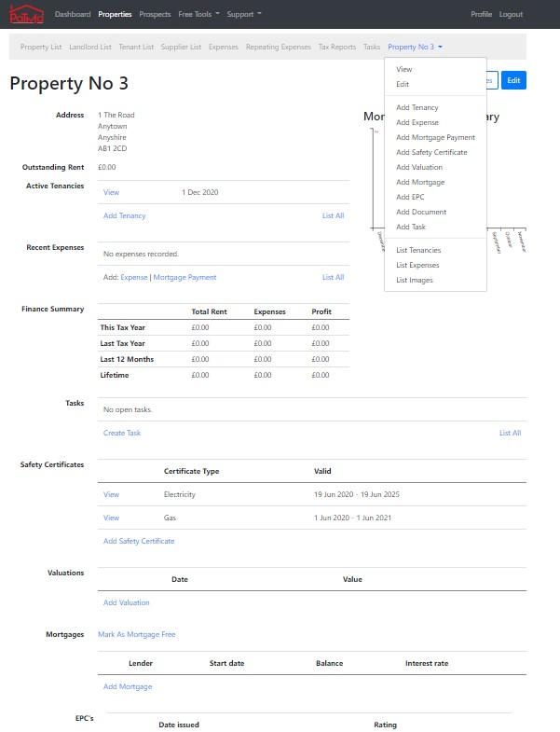This screenshot has width=560, height=732.
Task: Click Mark As Mortgage Free link
Action: point(137,634)
